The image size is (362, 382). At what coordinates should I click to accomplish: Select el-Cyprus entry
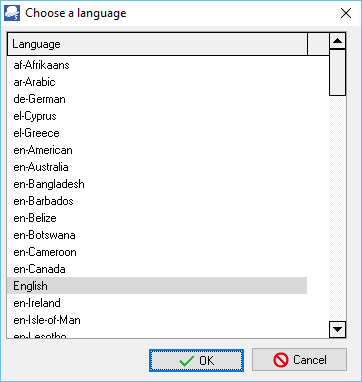[x=157, y=116]
